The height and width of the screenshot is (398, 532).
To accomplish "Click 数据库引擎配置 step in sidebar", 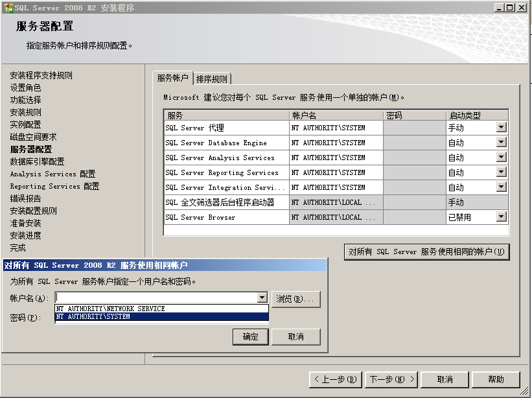I will point(37,161).
